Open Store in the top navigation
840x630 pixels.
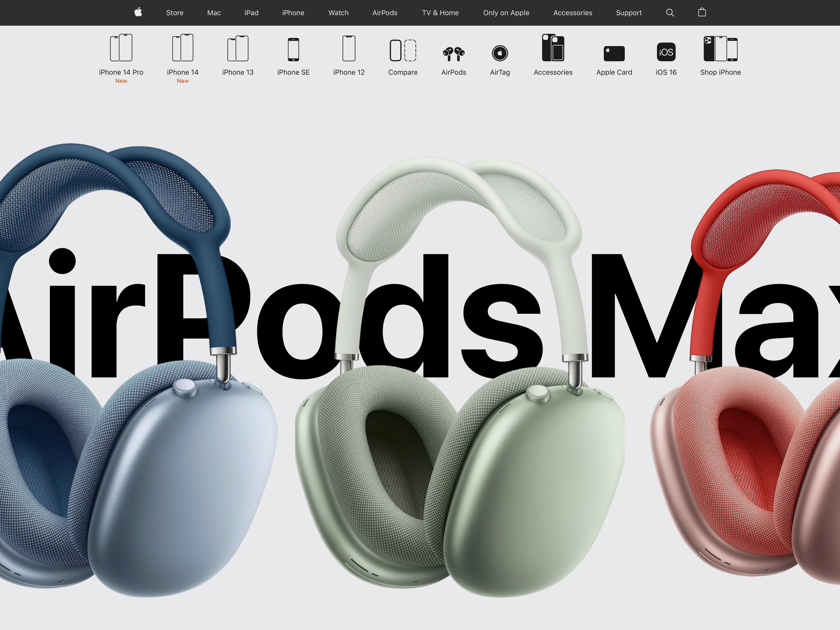tap(175, 13)
